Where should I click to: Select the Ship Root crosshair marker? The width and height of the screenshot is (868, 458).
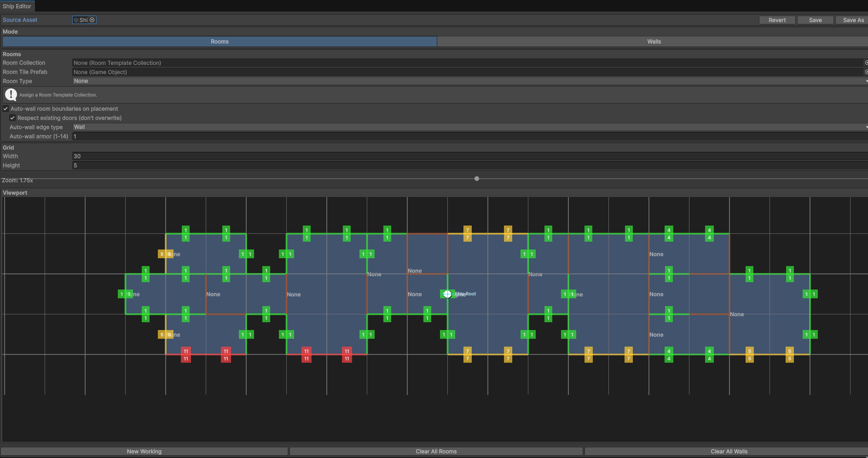click(447, 294)
